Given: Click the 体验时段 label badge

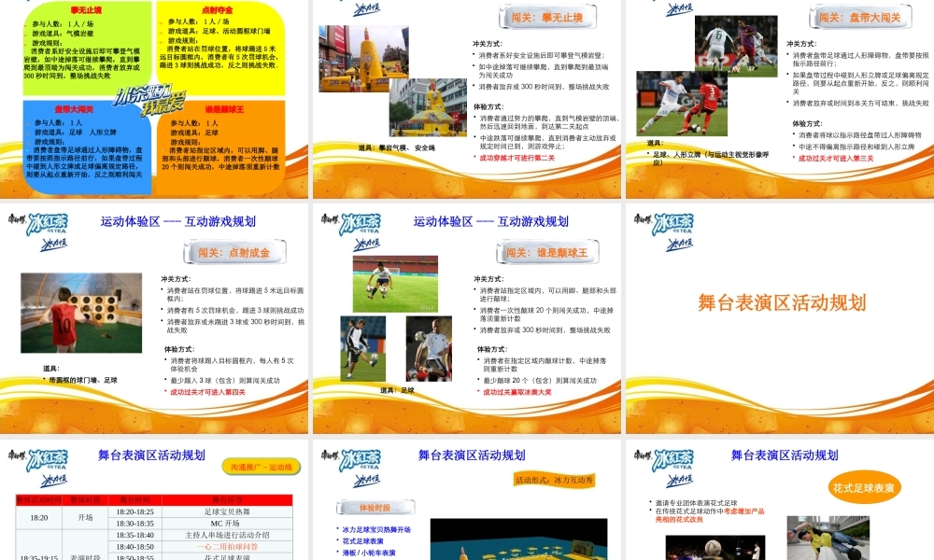Looking at the screenshot, I should click(x=375, y=508).
